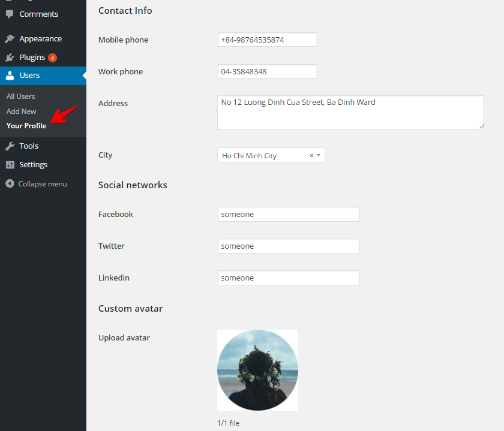Click the Users person icon

coord(10,76)
